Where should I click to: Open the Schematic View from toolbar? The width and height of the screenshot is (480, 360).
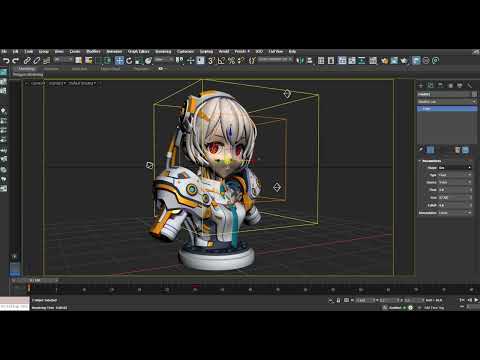[x=362, y=60]
